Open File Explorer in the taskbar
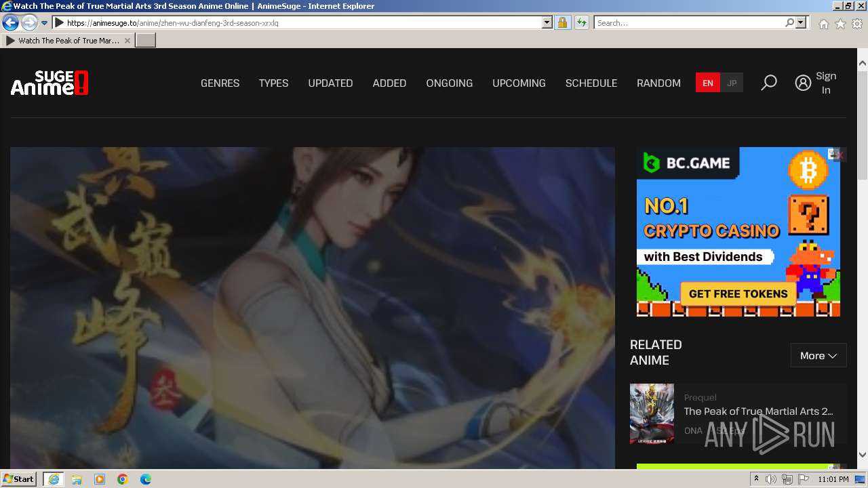Viewport: 868px width, 488px height. point(77,479)
